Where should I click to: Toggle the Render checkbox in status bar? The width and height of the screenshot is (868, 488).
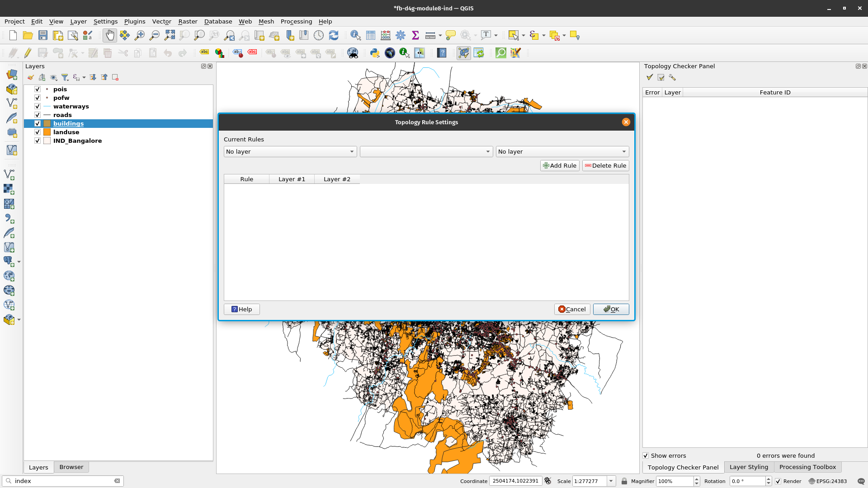point(778,481)
